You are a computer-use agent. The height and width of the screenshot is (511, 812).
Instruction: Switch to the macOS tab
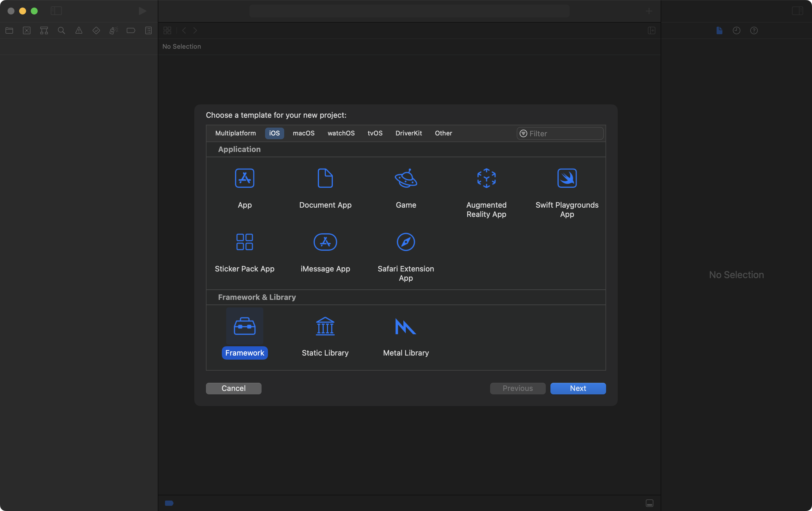pos(304,133)
